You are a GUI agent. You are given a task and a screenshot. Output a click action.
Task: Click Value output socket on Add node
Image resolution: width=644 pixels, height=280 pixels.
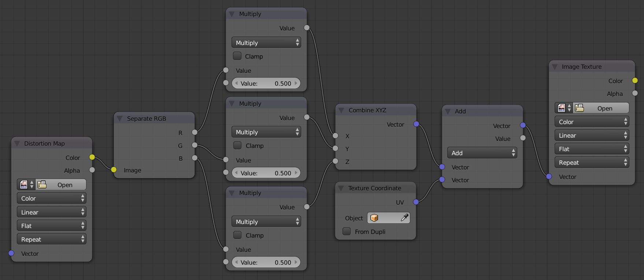[x=523, y=138]
